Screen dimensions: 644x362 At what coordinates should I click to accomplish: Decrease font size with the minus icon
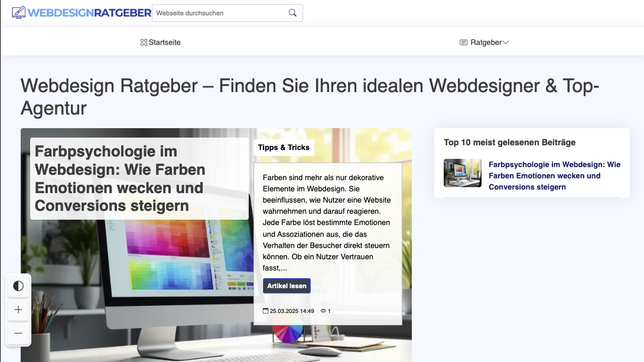(x=18, y=333)
